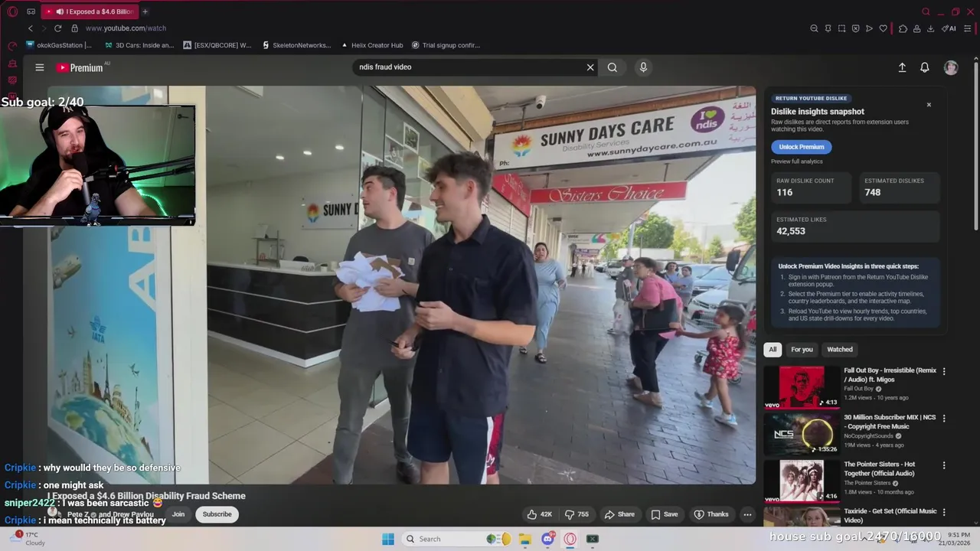Open GX Corner gamepad icon
Screen dimensions: 980x551
pyautogui.click(x=31, y=11)
